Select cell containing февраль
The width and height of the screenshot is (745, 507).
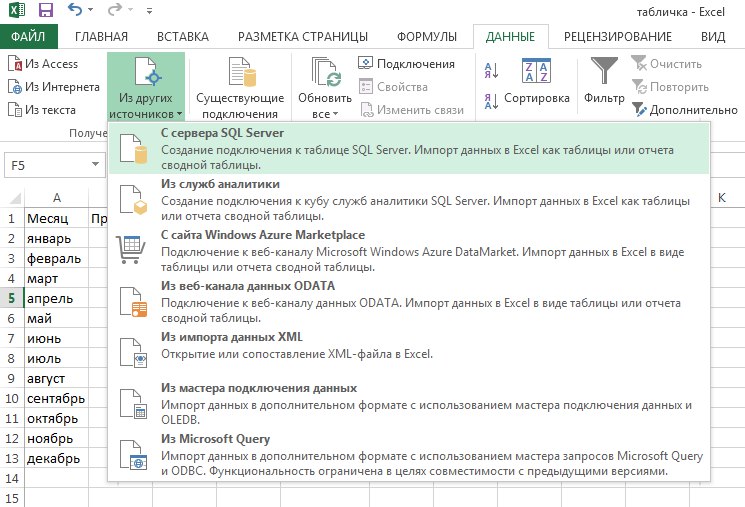coord(57,258)
